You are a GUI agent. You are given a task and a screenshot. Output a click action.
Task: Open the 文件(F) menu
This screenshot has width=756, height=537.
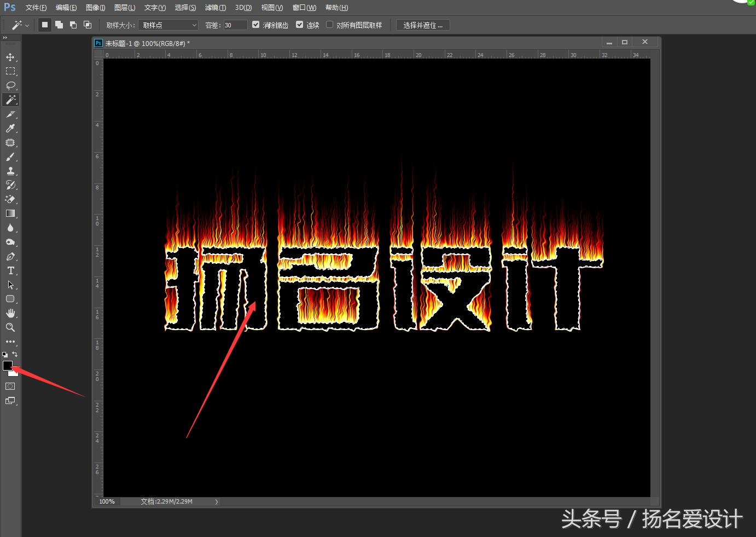tap(36, 8)
